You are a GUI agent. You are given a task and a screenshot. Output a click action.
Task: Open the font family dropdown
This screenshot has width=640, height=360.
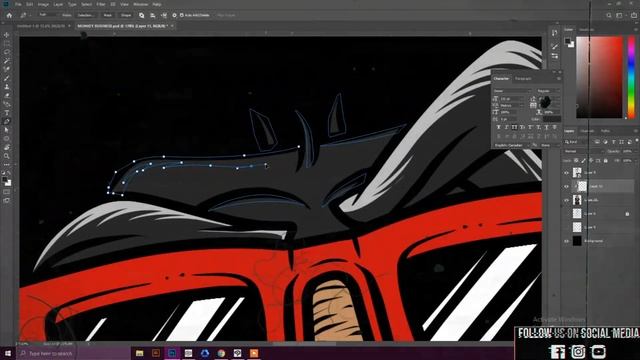(x=512, y=91)
